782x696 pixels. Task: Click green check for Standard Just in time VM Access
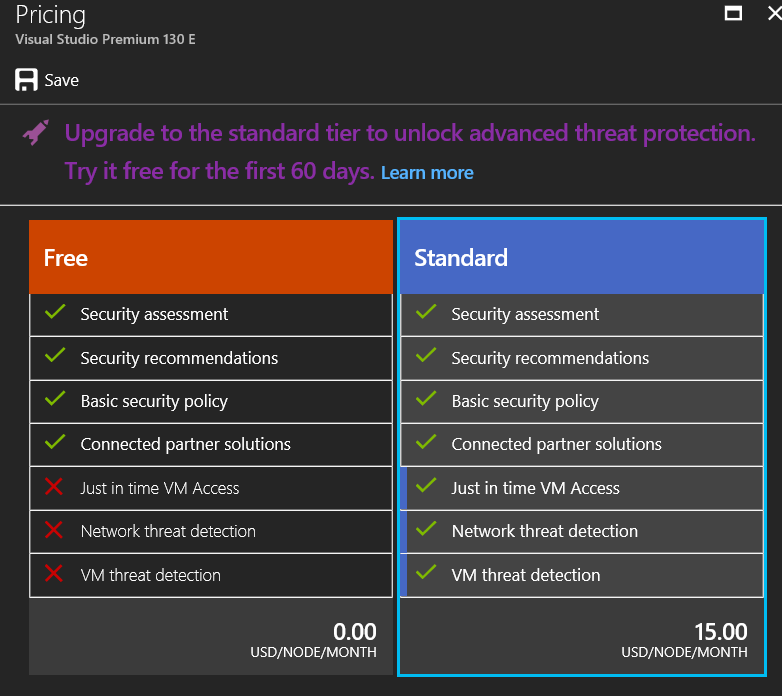tap(426, 487)
